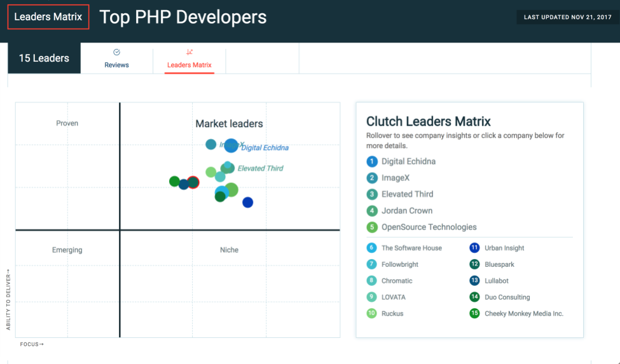This screenshot has height=364, width=620.
Task: Click the teal ImageX bubble in the chart
Action: 210,144
